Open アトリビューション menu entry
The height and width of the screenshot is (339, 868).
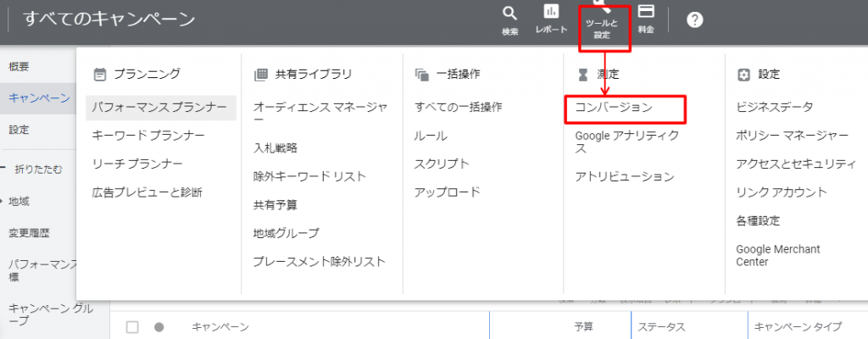point(624,176)
